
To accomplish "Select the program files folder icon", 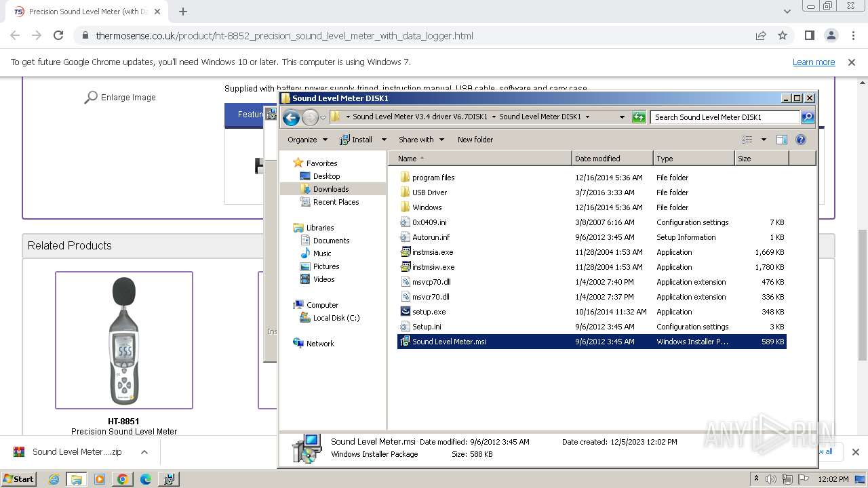I will click(405, 178).
